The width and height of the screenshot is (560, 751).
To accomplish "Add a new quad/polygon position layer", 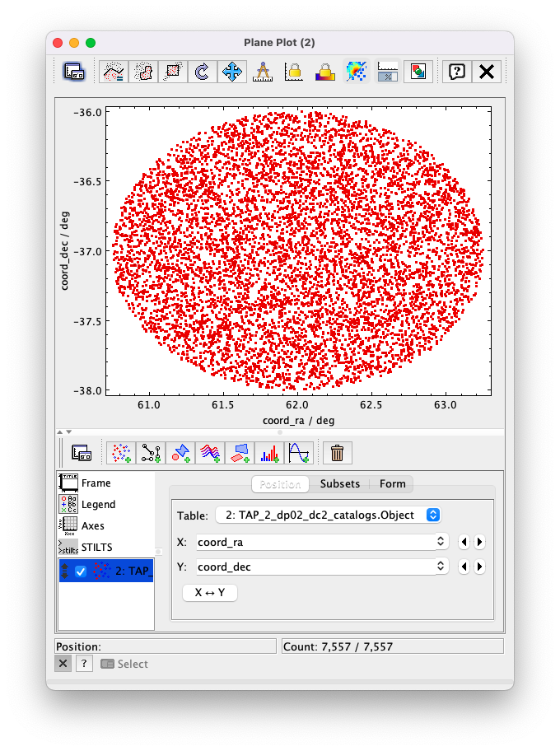I will (x=180, y=453).
